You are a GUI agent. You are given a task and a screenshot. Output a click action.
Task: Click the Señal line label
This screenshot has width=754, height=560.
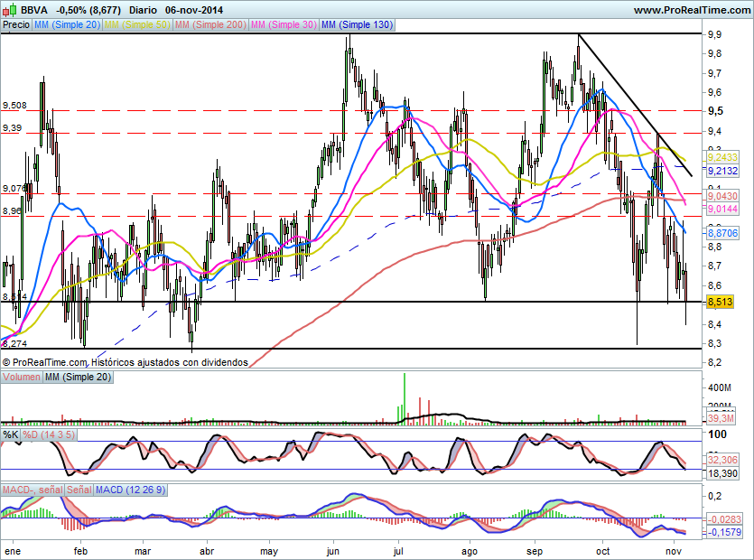tap(79, 490)
